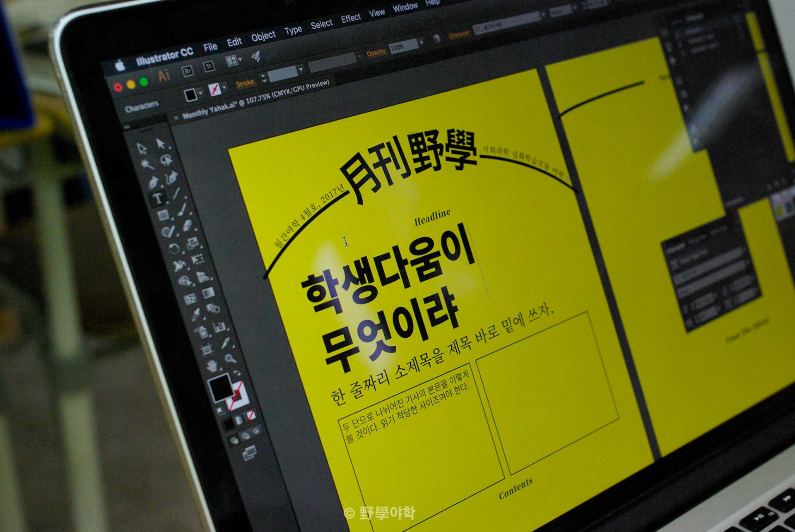The width and height of the screenshot is (795, 532).
Task: Increase stroke weight with up stepper
Action: click(263, 75)
